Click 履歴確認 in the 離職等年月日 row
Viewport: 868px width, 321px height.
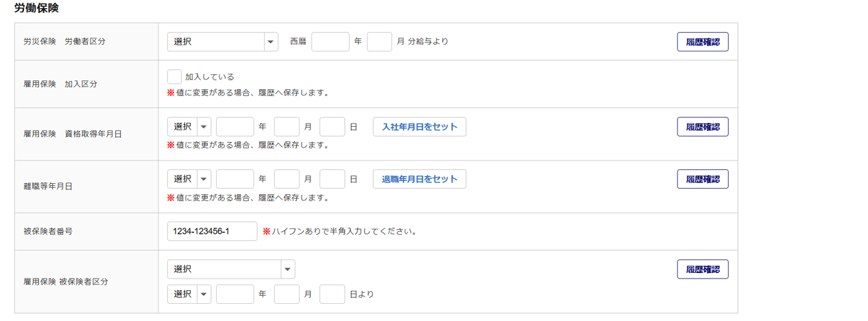(x=702, y=179)
